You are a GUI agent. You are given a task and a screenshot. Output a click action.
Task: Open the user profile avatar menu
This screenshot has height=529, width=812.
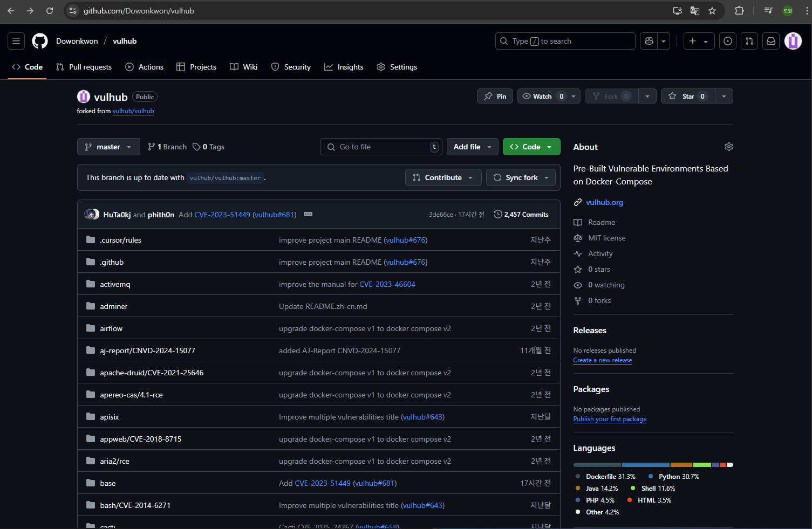click(793, 41)
